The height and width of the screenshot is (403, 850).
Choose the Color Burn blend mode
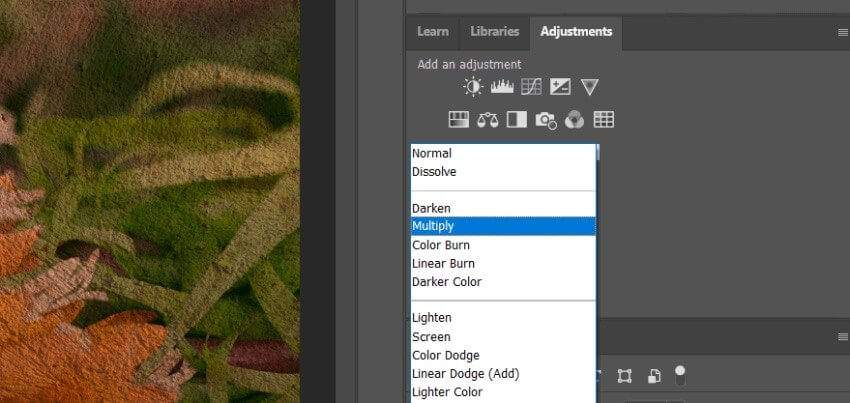(x=503, y=245)
